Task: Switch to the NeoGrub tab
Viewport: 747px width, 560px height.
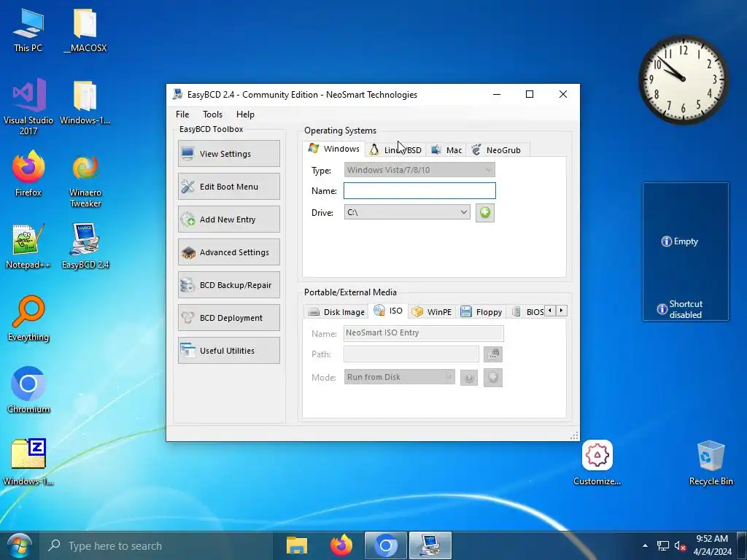Action: 497,150
